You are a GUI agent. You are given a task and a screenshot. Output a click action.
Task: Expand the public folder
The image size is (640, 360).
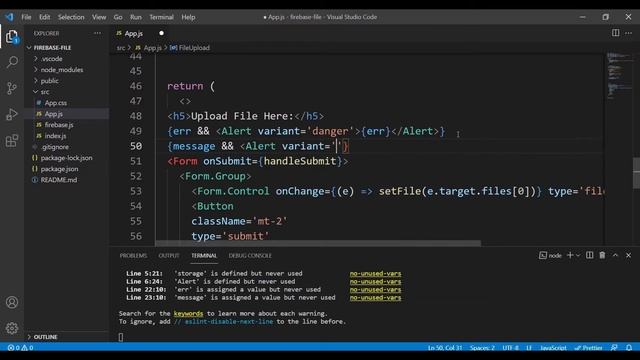tap(49, 81)
